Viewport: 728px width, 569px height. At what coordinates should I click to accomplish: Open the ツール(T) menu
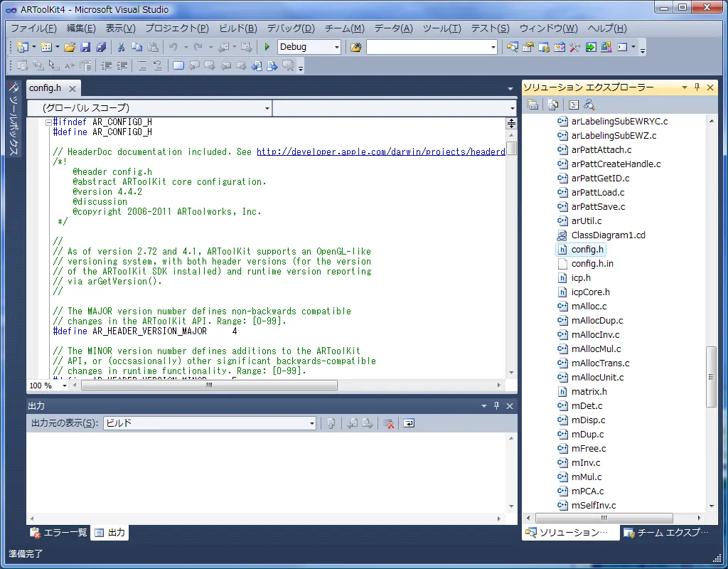pos(441,28)
